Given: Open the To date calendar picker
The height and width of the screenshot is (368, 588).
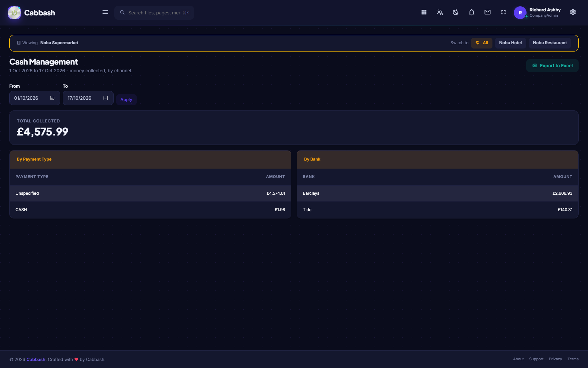Looking at the screenshot, I should coord(106,98).
